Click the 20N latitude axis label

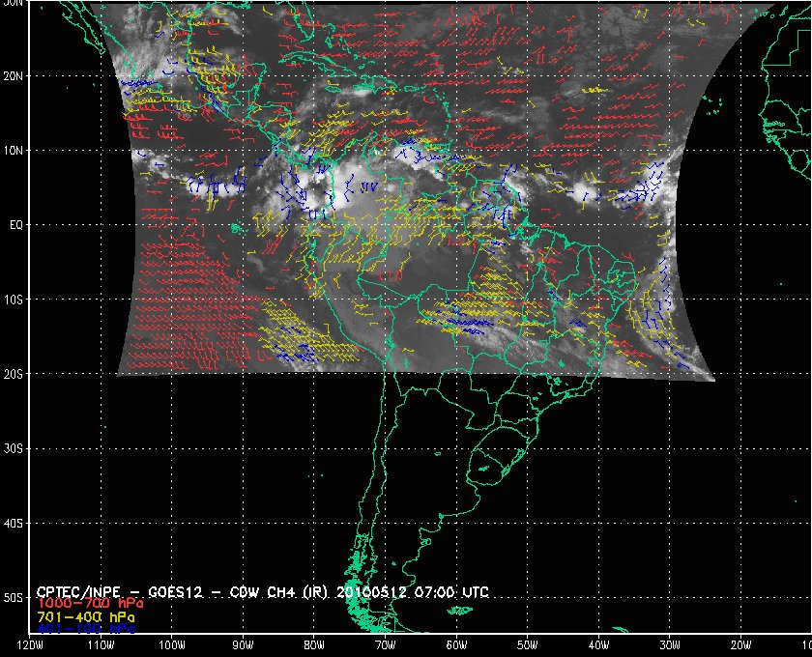14,75
